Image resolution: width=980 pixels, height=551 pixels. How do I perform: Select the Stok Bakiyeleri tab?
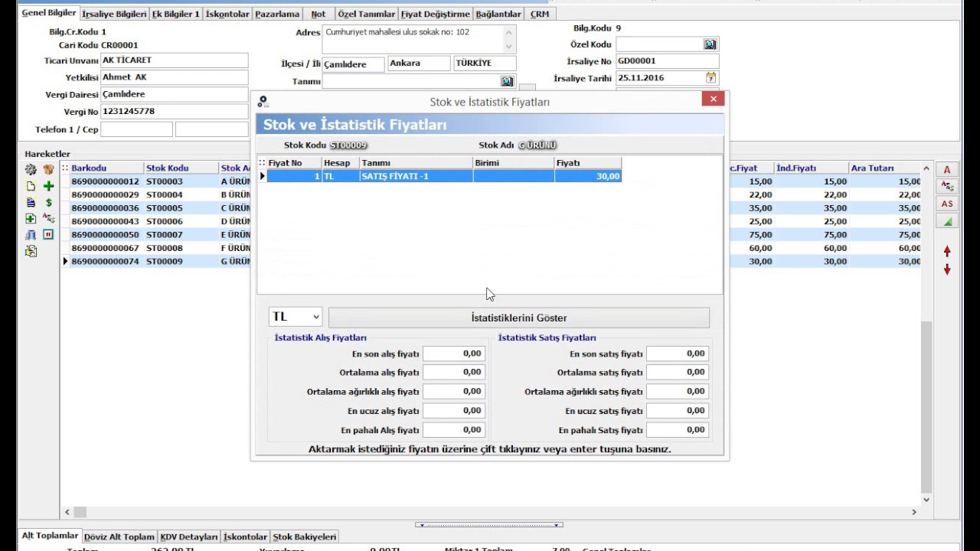305,537
